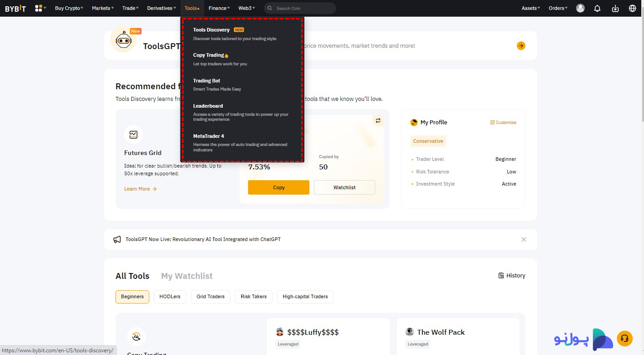The image size is (644, 355).
Task: Select the HODLers filter
Action: (x=170, y=296)
